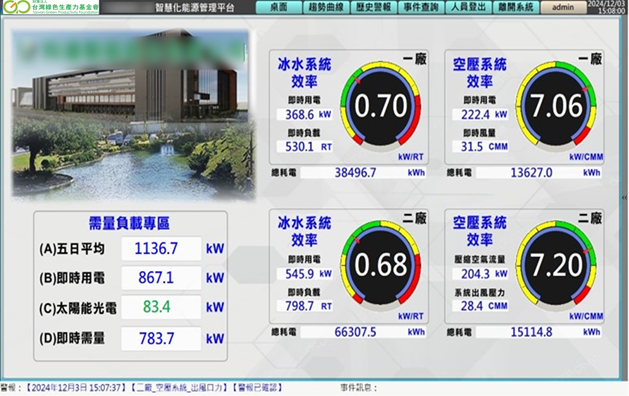
Task: Switch to the 趨勢曲線 tab
Action: (x=326, y=7)
